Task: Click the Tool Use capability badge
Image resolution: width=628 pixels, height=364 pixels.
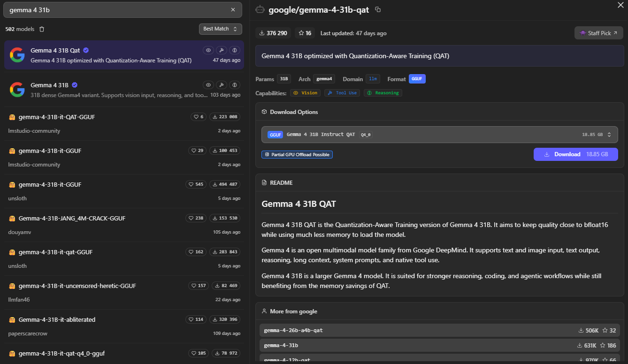Action: point(342,93)
